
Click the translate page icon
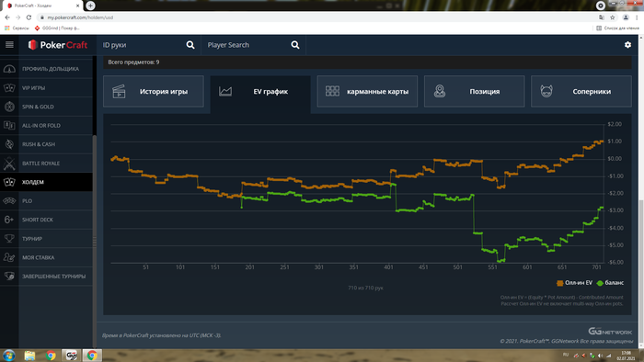pyautogui.click(x=602, y=17)
